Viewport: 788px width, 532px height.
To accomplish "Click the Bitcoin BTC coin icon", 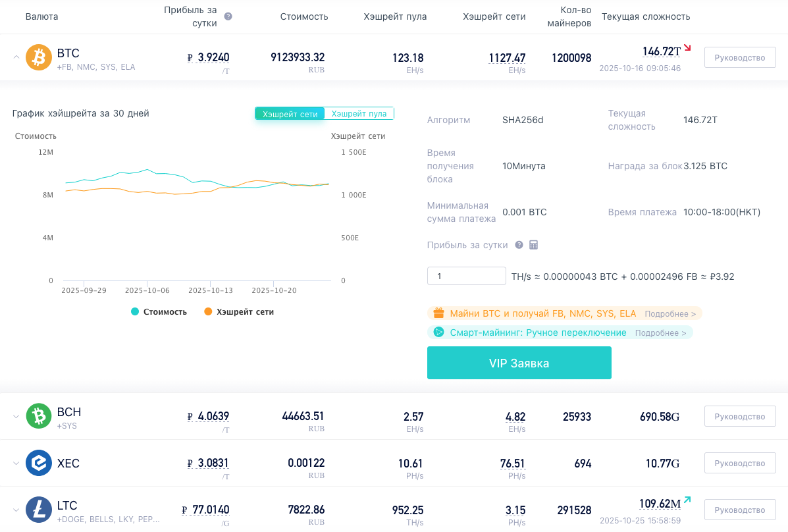I will point(38,57).
